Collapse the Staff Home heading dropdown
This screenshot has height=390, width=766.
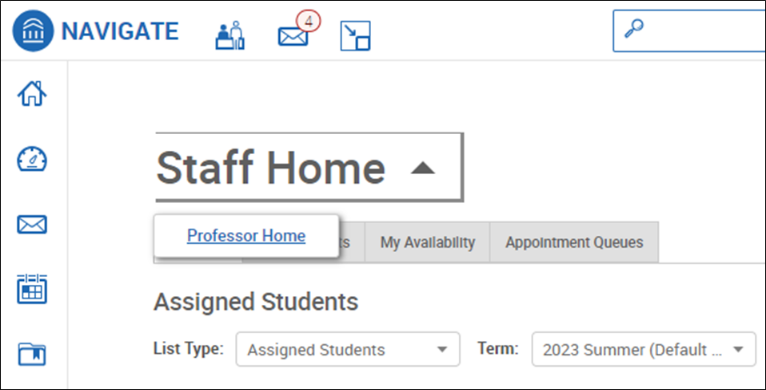pos(309,167)
